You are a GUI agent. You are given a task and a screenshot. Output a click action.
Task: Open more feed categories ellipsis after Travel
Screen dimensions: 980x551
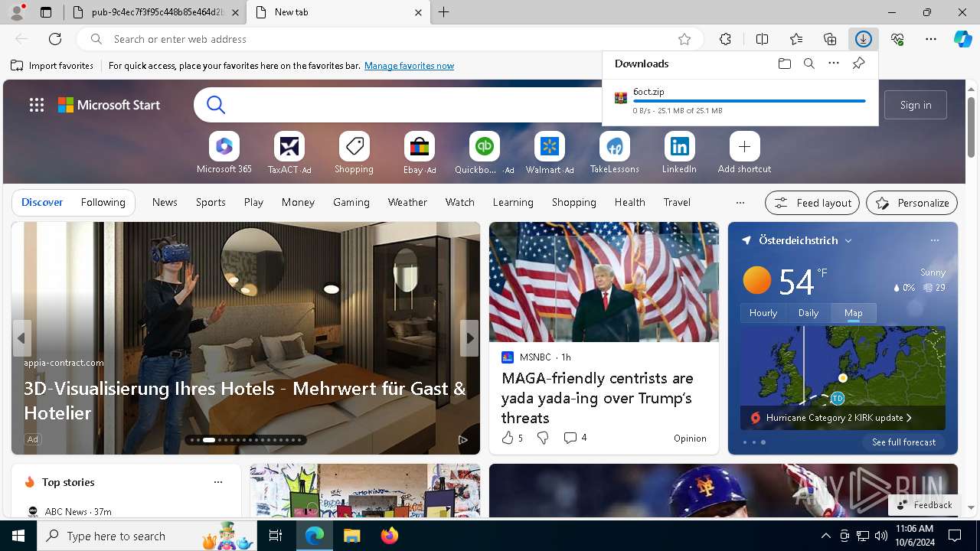pos(740,203)
